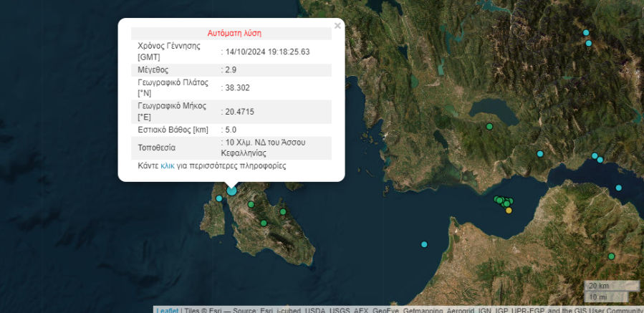
Task: Select the cyan marker in open sea off the western Peloponnese coast
Action: (424, 244)
